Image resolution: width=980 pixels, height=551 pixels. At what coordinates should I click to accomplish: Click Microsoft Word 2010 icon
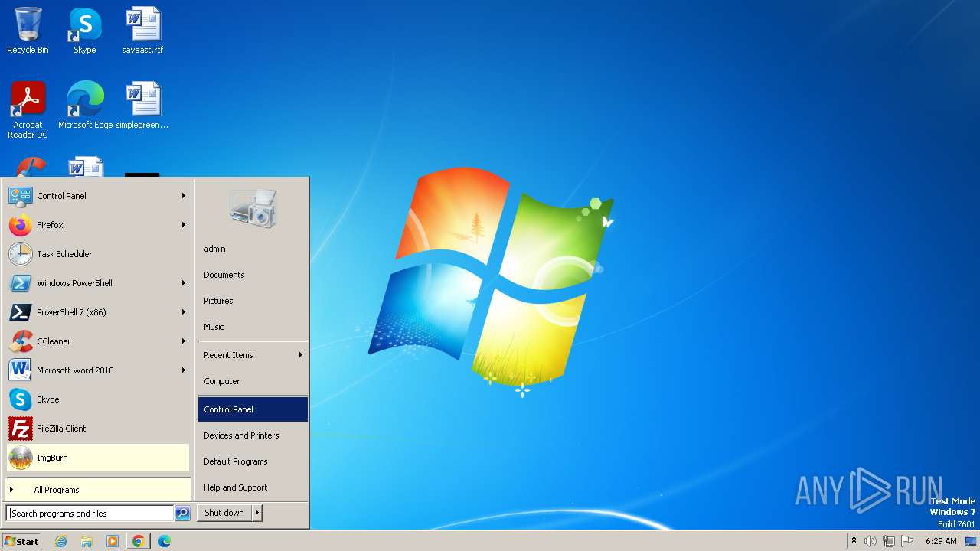tap(21, 370)
